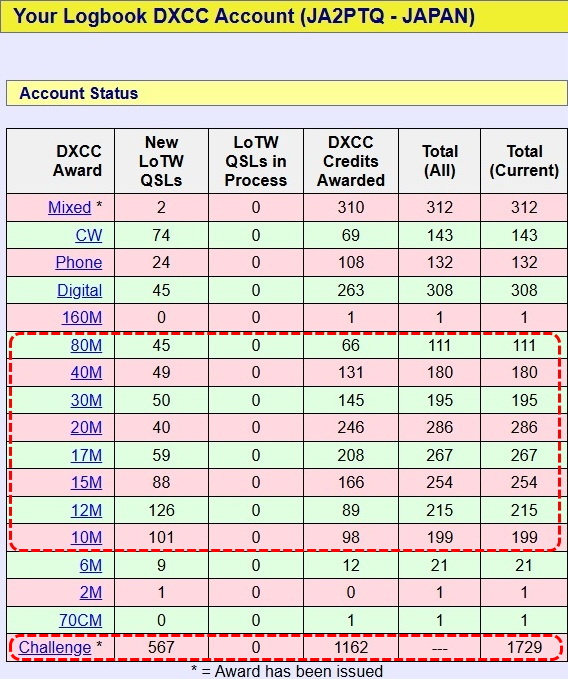The image size is (568, 679).
Task: Select the 89 credits cell in 12M row
Action: coord(351,510)
